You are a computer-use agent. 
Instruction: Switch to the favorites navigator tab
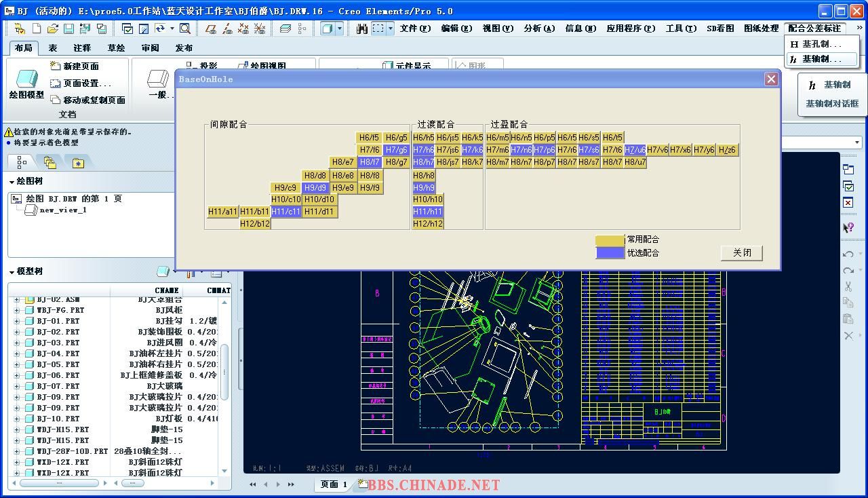78,163
